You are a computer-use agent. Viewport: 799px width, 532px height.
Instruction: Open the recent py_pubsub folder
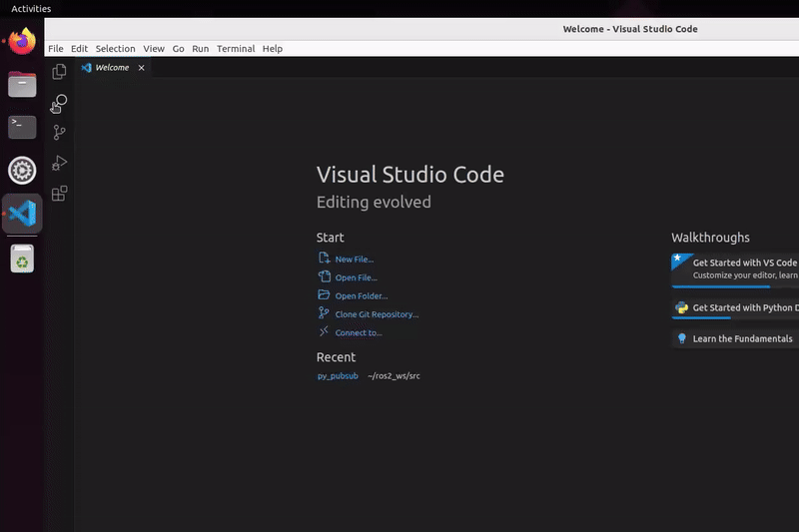338,375
